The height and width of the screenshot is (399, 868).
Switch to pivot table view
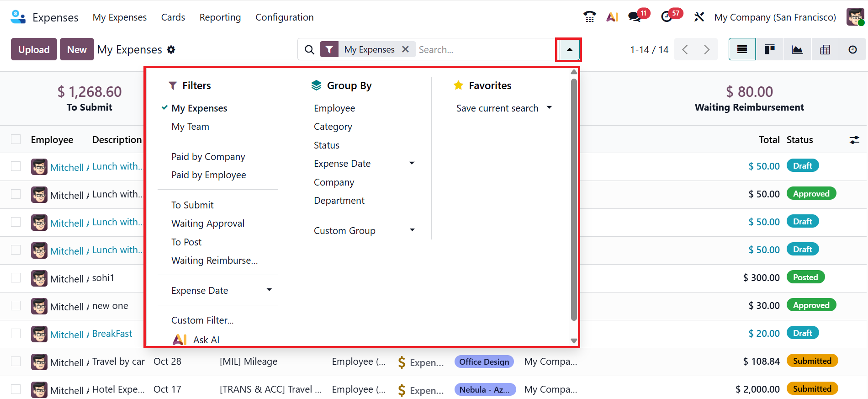(x=825, y=49)
